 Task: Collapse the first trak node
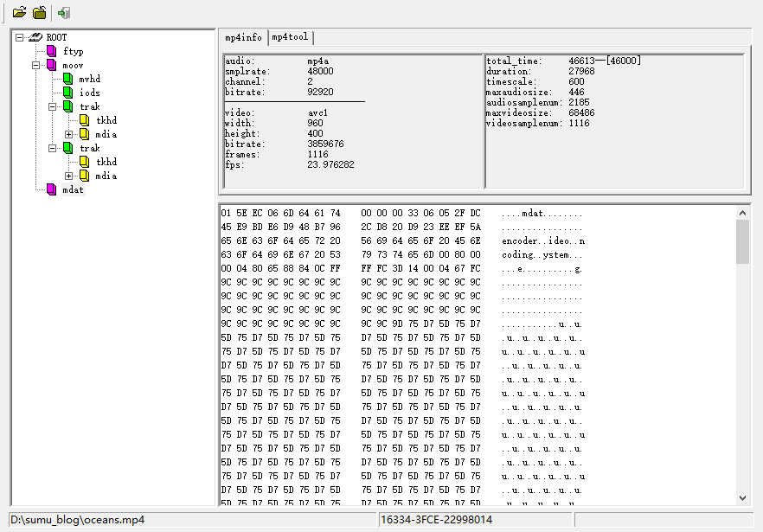[53, 107]
